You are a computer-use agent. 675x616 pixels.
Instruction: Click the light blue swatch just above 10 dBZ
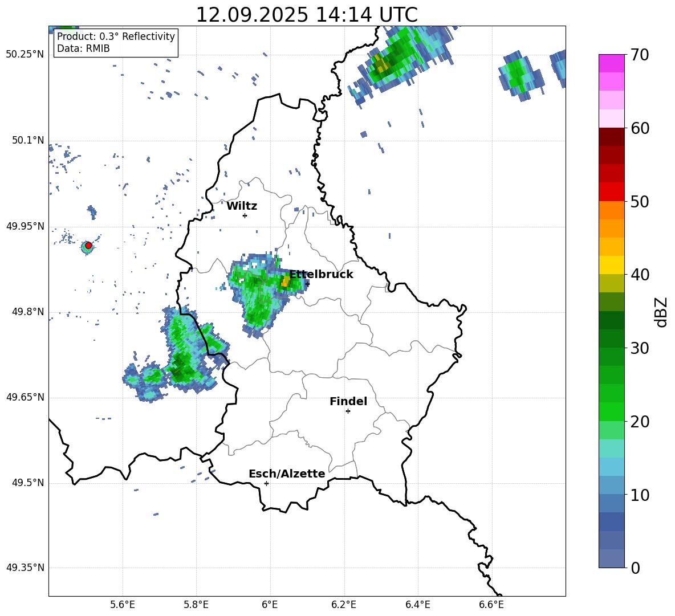coord(612,486)
